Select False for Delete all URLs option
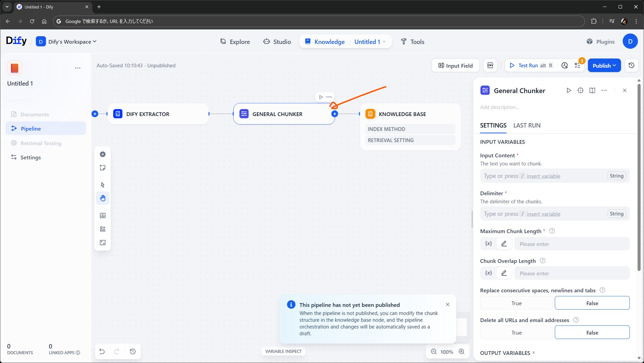 pyautogui.click(x=592, y=333)
